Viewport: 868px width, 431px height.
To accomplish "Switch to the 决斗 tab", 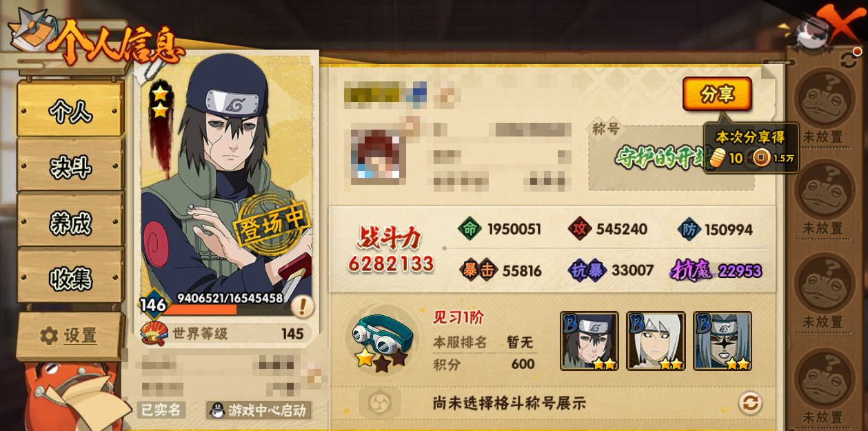I will click(70, 166).
